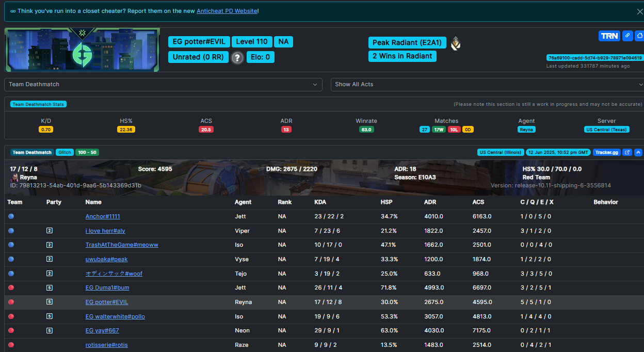644x352 pixels.
Task: Open the TRN tracker profile button
Action: (x=609, y=36)
